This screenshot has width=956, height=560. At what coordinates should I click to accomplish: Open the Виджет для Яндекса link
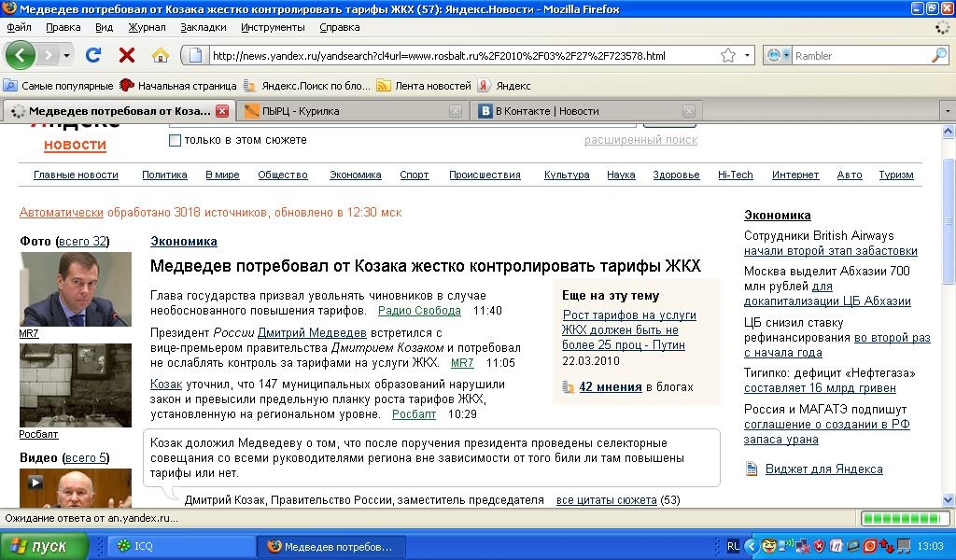point(823,469)
